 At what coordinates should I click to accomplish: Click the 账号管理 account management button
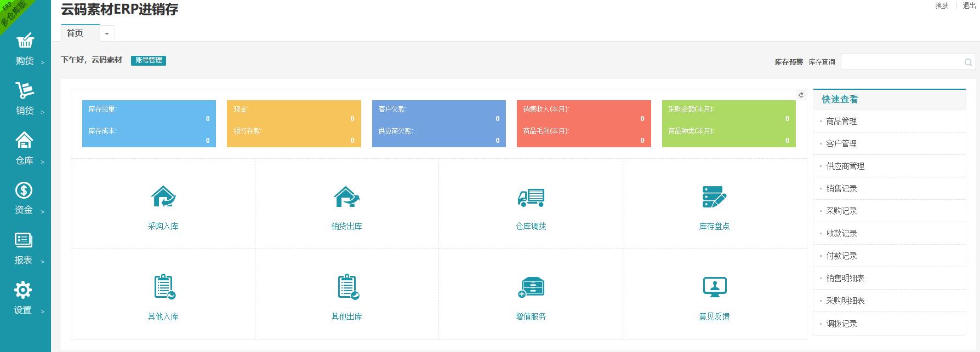click(149, 60)
